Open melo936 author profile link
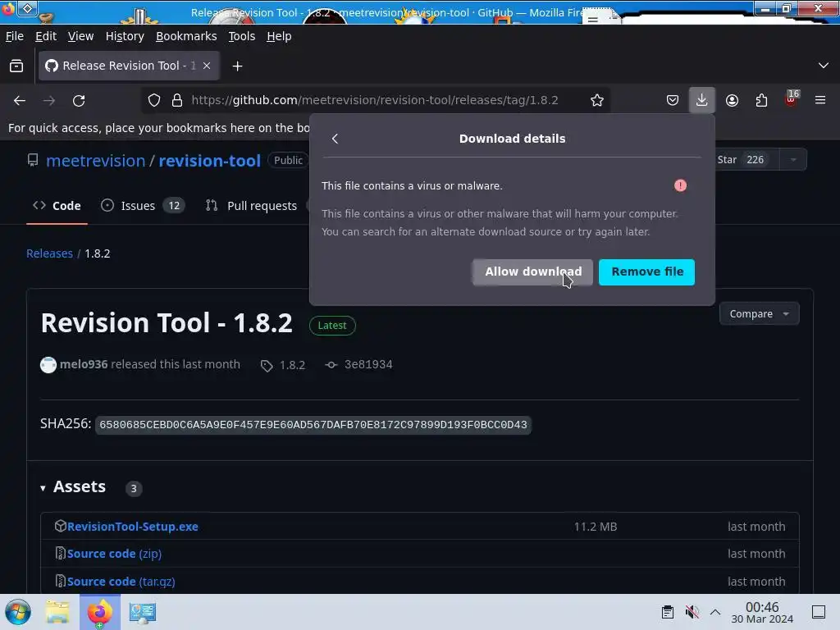The height and width of the screenshot is (630, 840). [x=84, y=364]
